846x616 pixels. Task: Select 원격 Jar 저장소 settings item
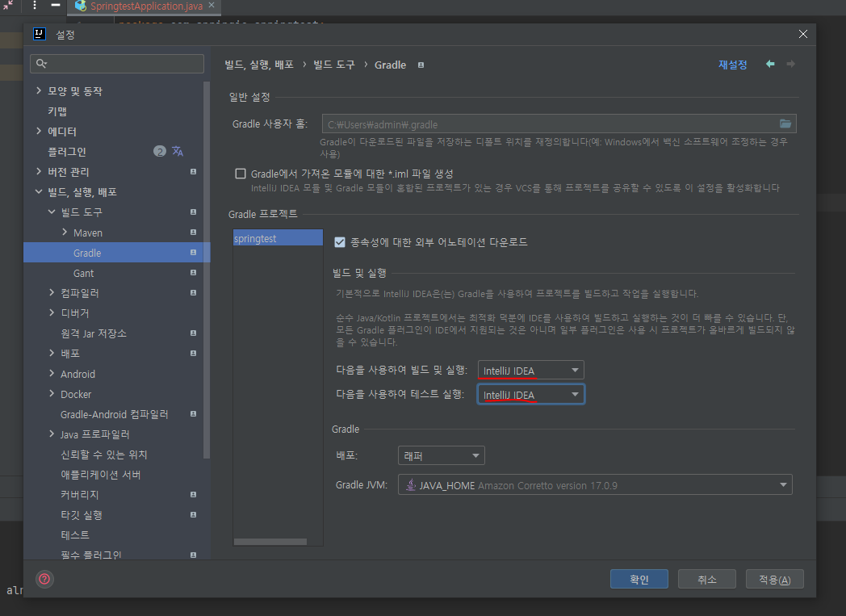click(94, 333)
